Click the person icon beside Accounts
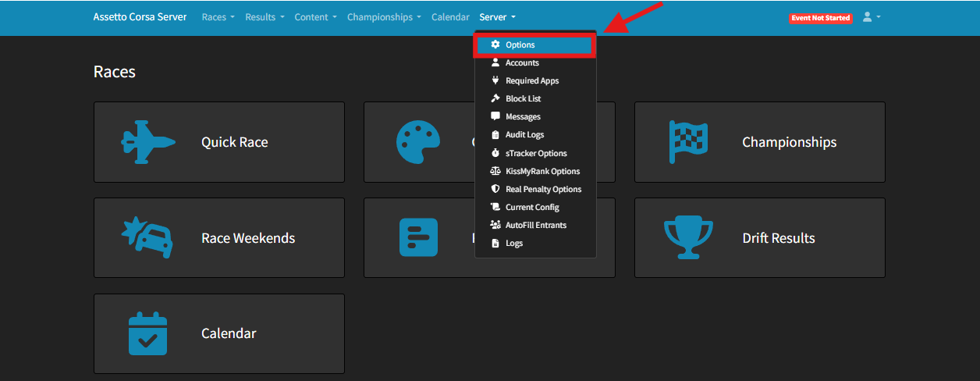The width and height of the screenshot is (980, 381). 495,62
